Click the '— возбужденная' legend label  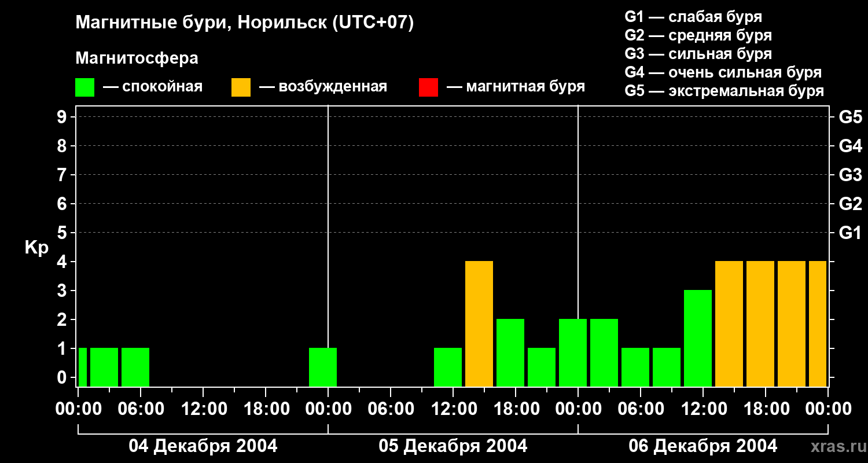click(x=323, y=87)
